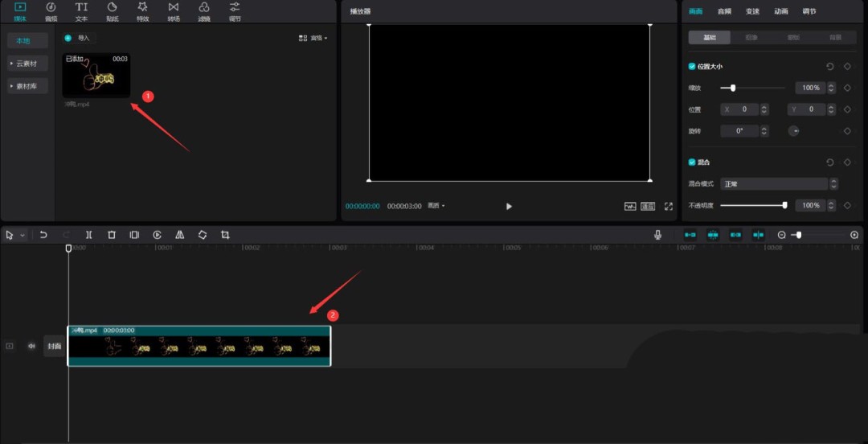The width and height of the screenshot is (868, 444).
Task: Reset the 位置大小 section values
Action: click(x=829, y=67)
